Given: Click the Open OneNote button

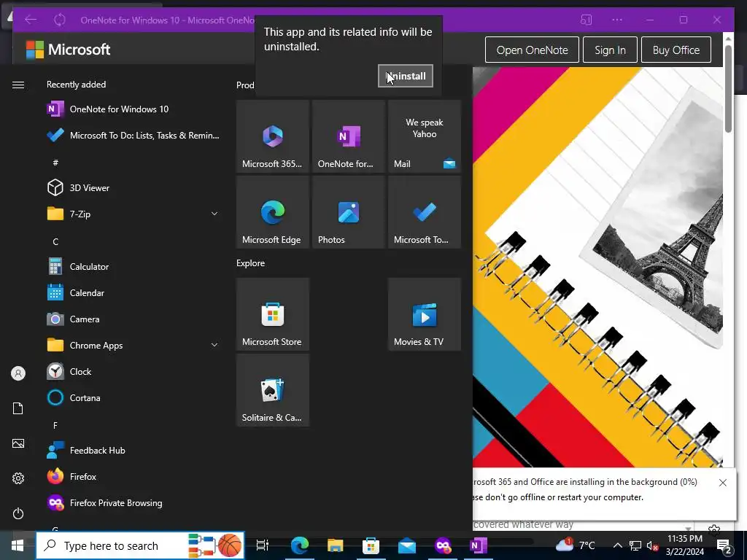Looking at the screenshot, I should pos(532,50).
